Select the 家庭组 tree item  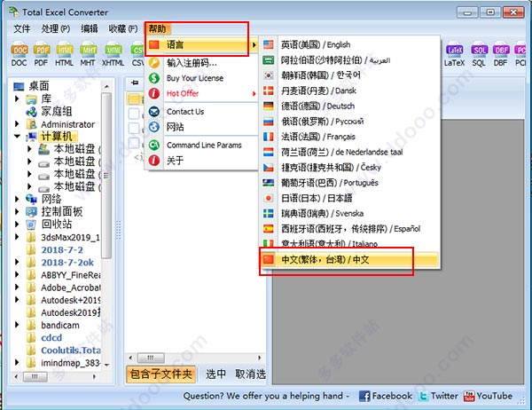coord(57,112)
